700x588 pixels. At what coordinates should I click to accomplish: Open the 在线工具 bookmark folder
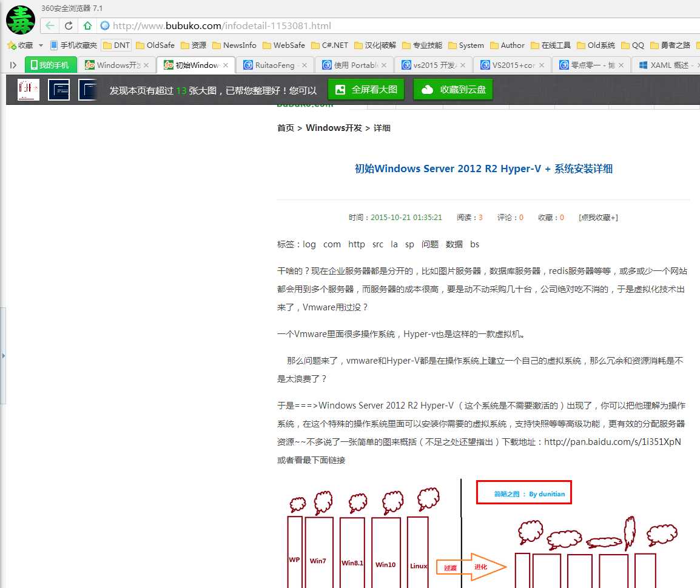click(x=551, y=45)
